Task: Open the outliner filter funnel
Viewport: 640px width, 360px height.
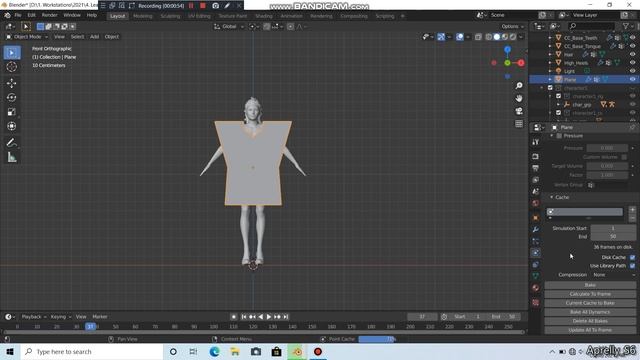Action: click(x=625, y=26)
